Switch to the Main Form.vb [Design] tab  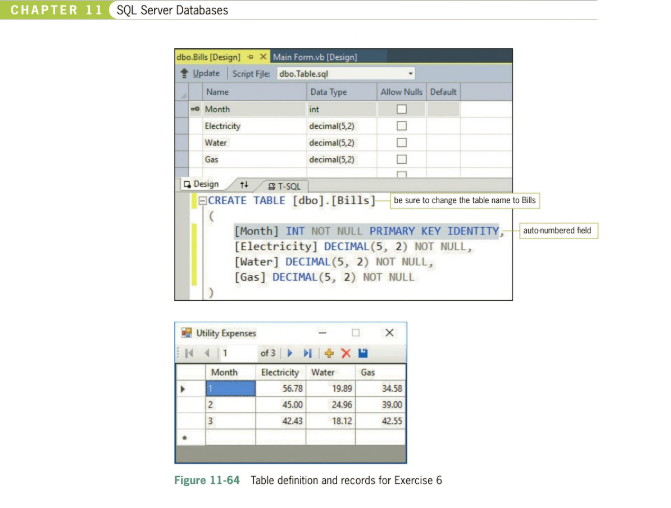[315, 57]
